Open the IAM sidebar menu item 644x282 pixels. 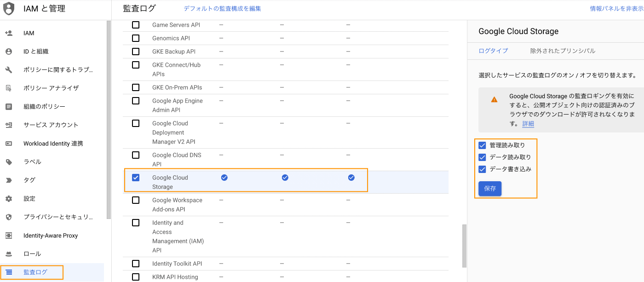[x=52, y=33]
